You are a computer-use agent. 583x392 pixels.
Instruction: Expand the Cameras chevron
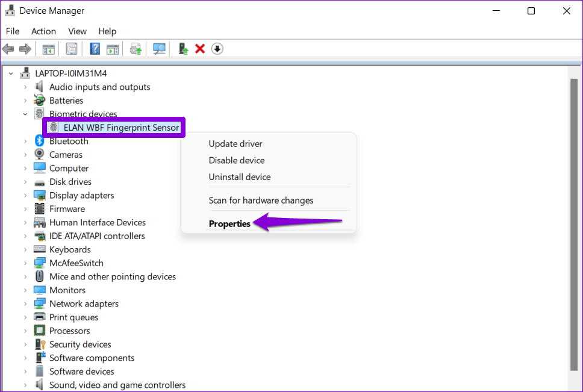[25, 155]
